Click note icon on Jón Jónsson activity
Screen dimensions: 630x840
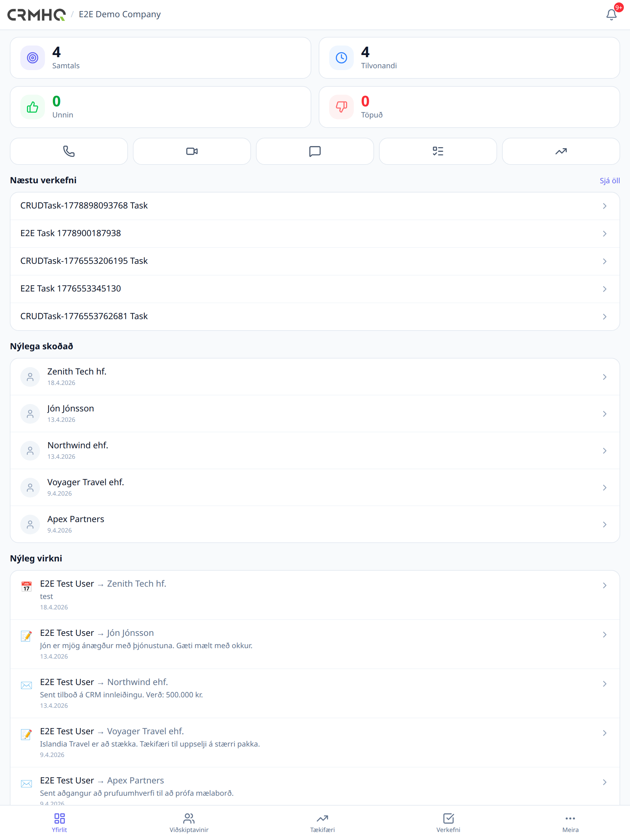[x=26, y=636]
